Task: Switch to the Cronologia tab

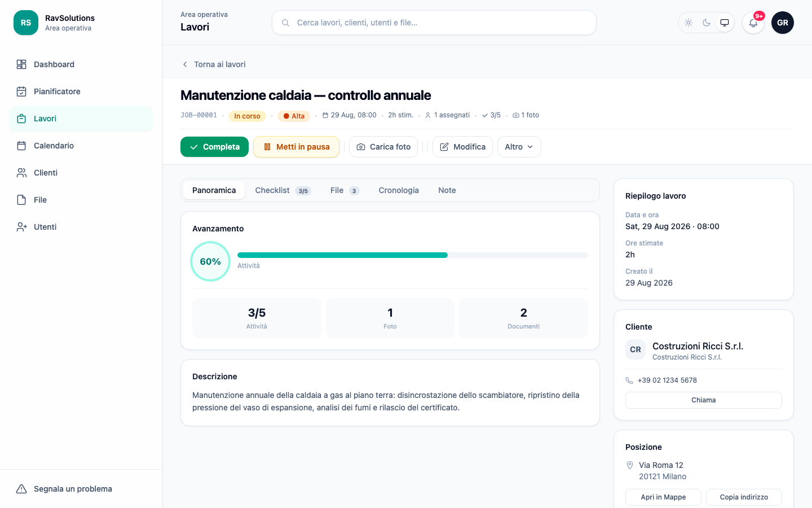Action: [x=399, y=190]
